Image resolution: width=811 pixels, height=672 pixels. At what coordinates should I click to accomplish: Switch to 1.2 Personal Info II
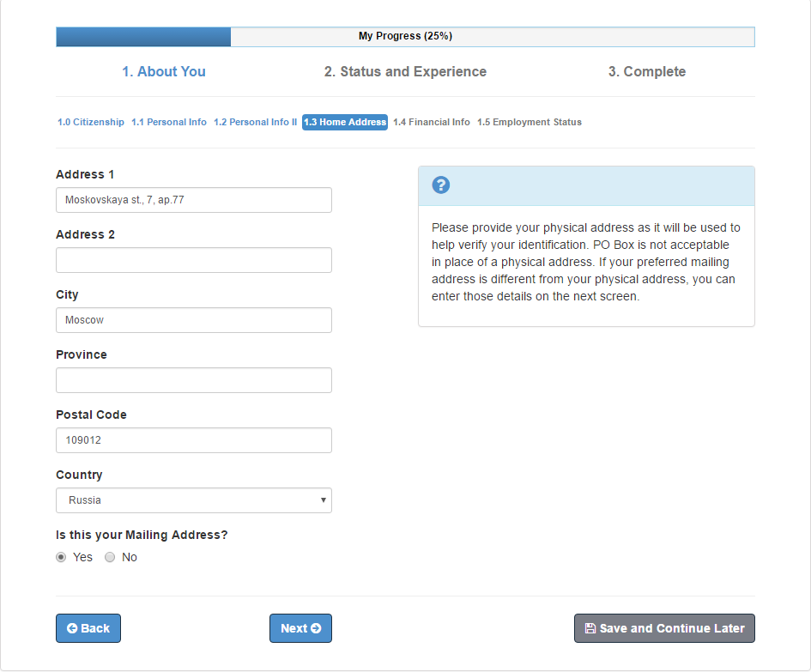(255, 122)
